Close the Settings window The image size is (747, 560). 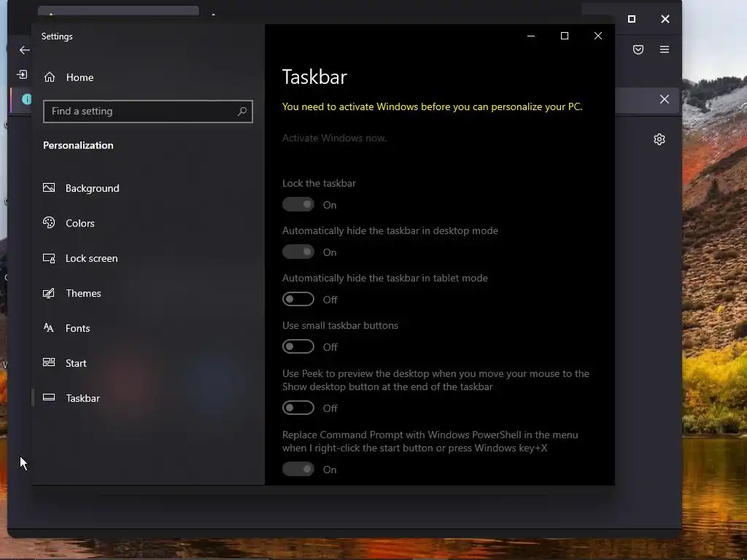(598, 36)
